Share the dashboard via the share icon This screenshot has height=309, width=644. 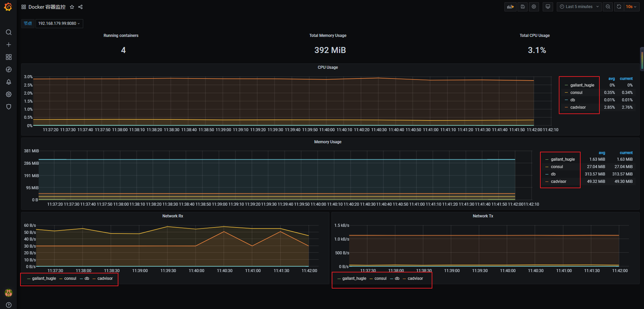(x=80, y=7)
